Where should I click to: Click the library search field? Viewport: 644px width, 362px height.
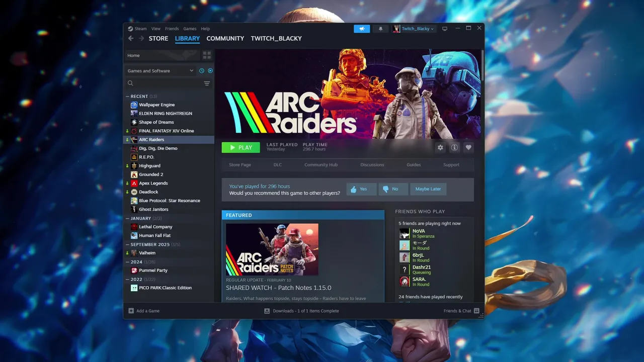(168, 83)
